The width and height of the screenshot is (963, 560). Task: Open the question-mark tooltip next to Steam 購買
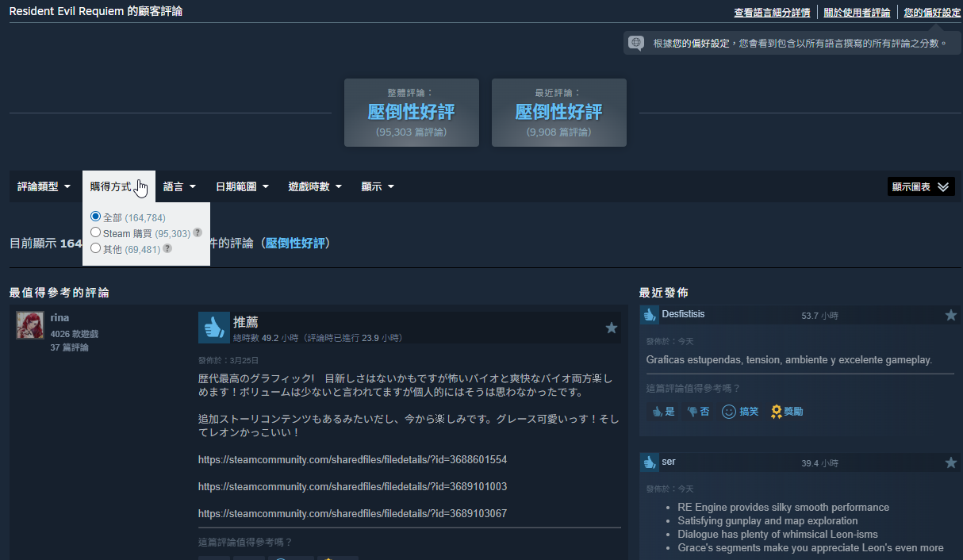(x=196, y=233)
